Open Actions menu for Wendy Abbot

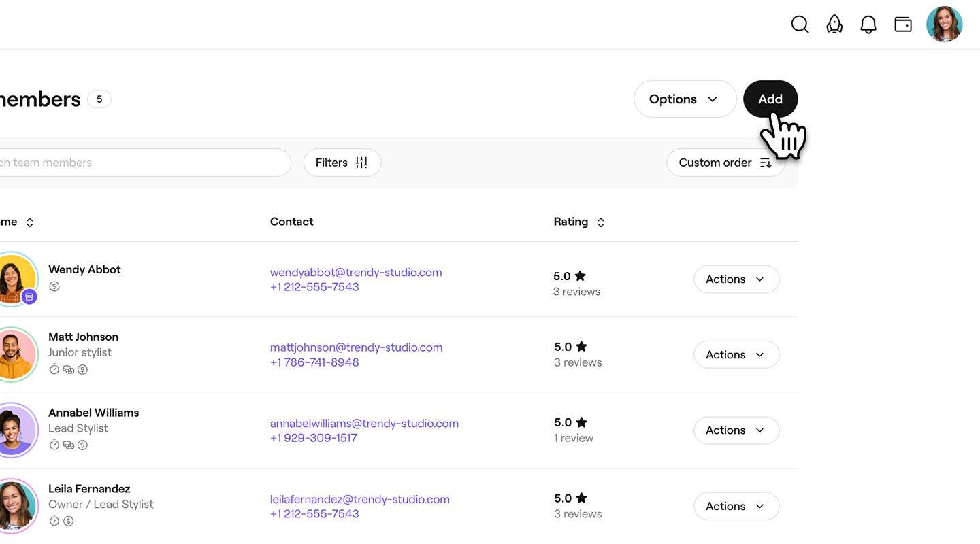coord(736,279)
